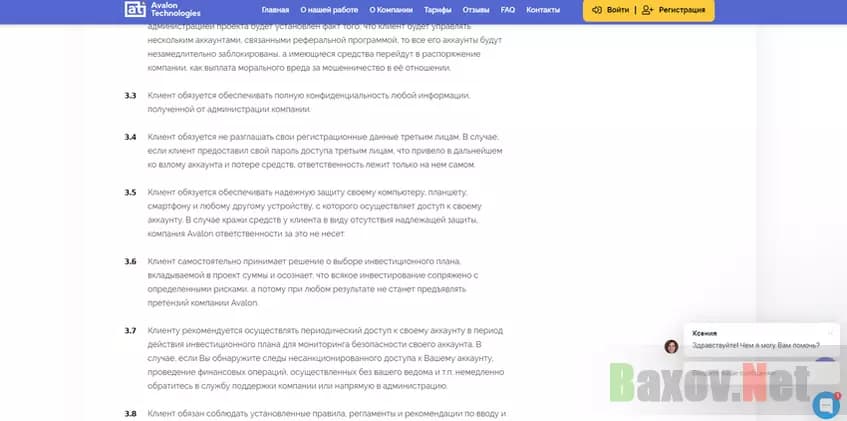Click clause number 3.8
This screenshot has width=847, height=421.
130,413
